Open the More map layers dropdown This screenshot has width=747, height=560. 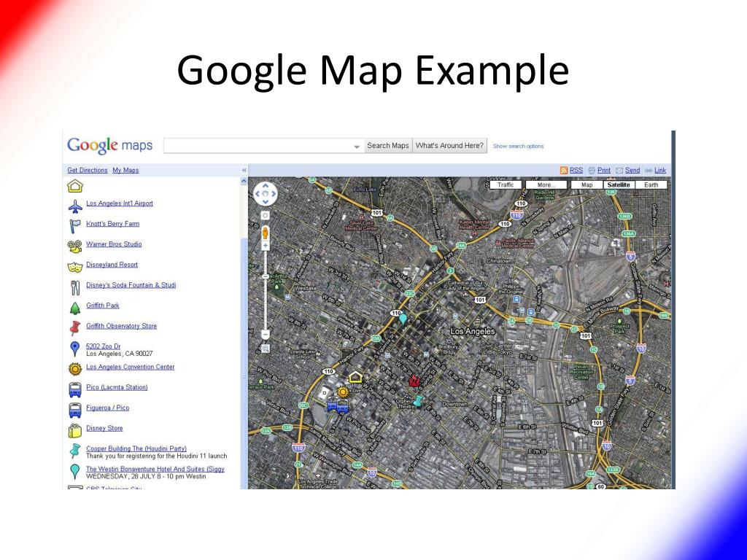546,184
